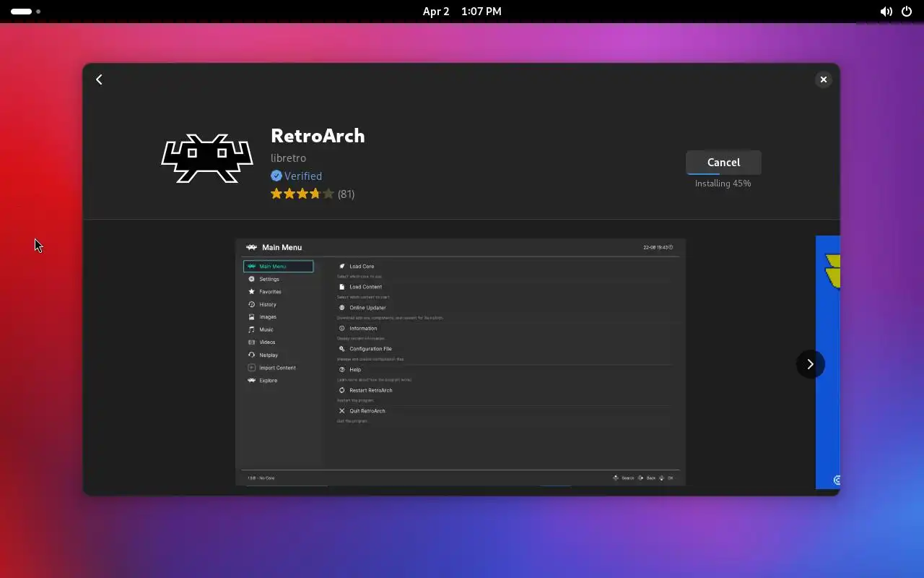This screenshot has width=924, height=578.
Task: Cancel the RetroArch installation
Action: click(x=723, y=162)
